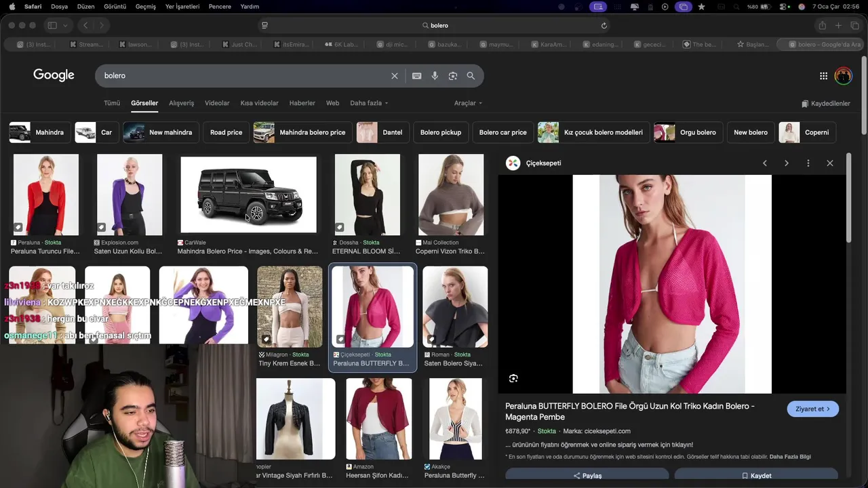Open Mahindra Bolero car image result

point(248,195)
